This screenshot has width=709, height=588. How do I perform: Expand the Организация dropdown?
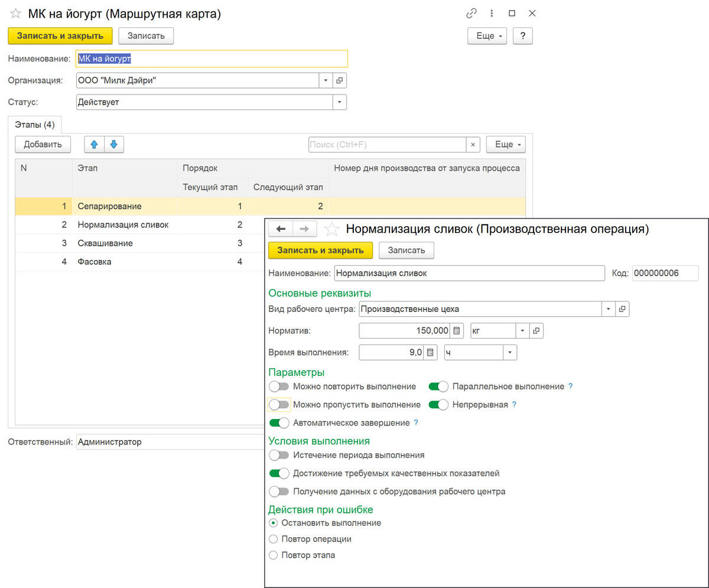[327, 80]
